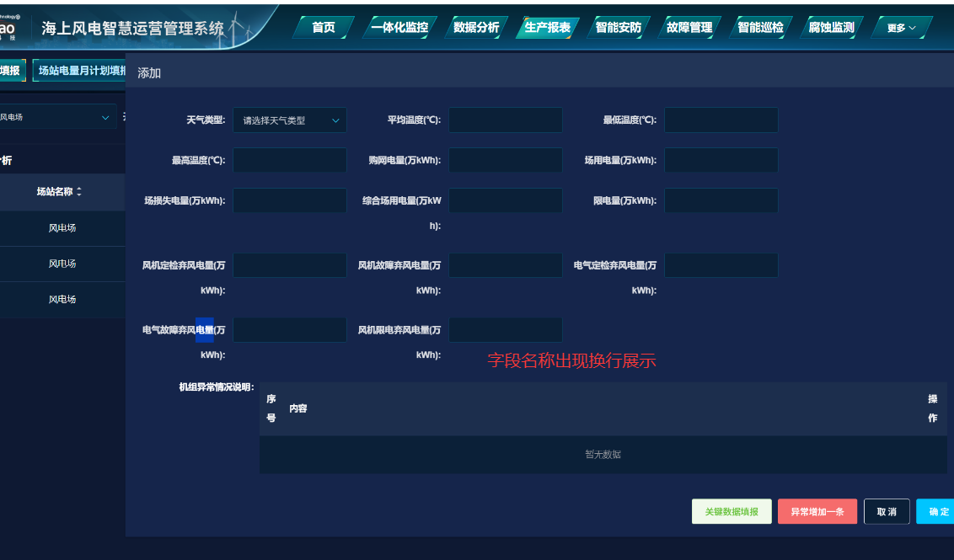Confirm the form with 确定

click(937, 511)
